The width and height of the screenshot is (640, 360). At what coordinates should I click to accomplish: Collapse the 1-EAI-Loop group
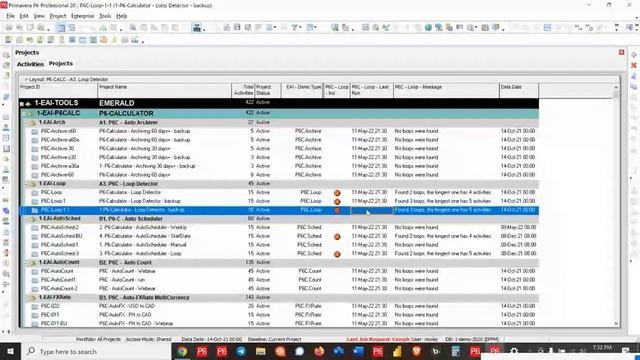[27, 184]
